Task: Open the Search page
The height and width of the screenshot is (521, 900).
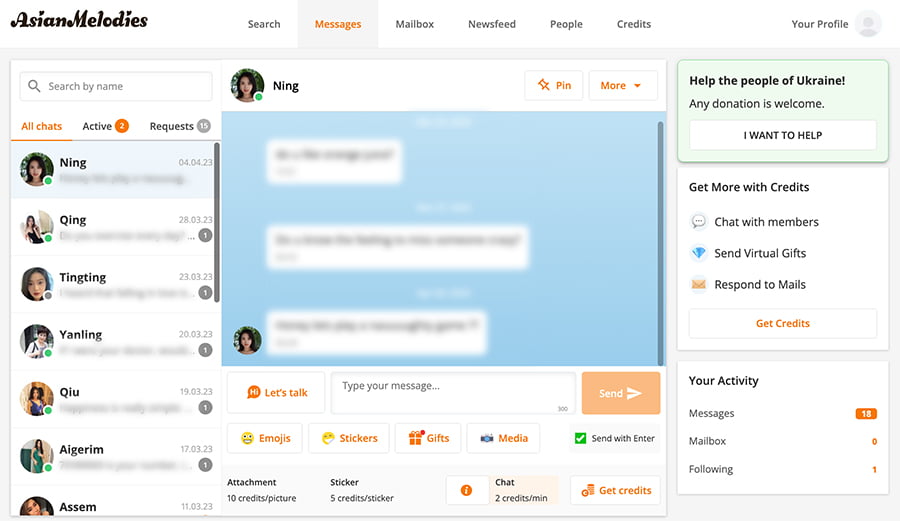Action: click(264, 24)
